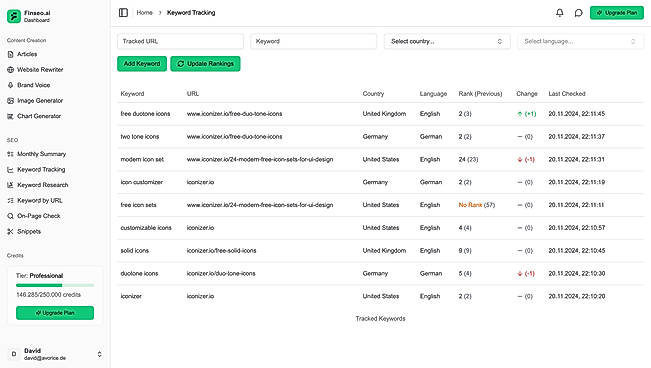651x368 pixels.
Task: Select the 'iconizer' keyword cell
Action: [131, 297]
